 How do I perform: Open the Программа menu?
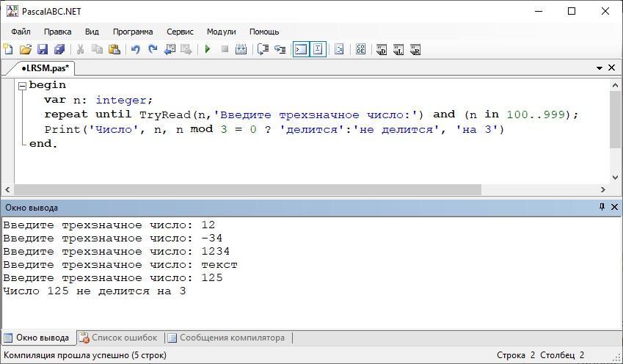coord(133,32)
